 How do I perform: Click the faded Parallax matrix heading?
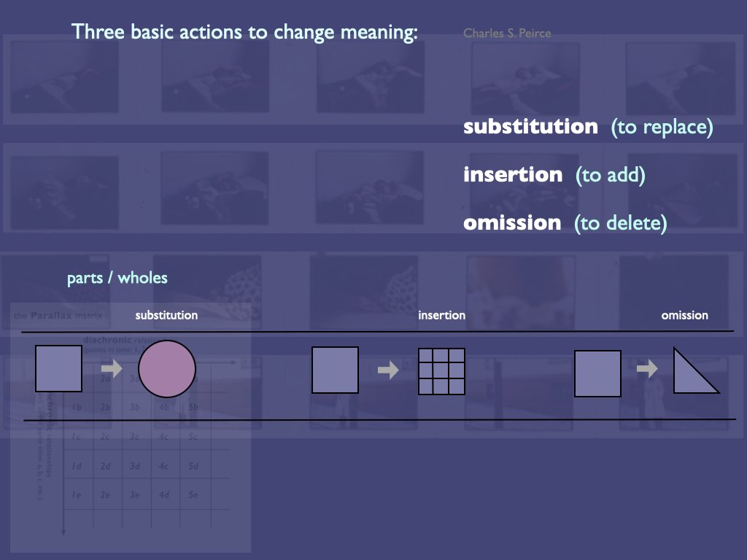tap(58, 315)
